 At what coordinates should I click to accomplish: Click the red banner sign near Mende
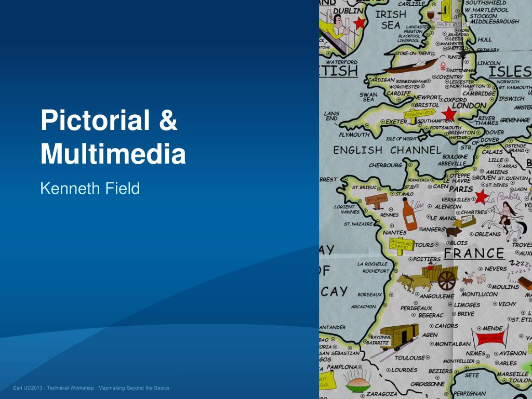point(490,338)
